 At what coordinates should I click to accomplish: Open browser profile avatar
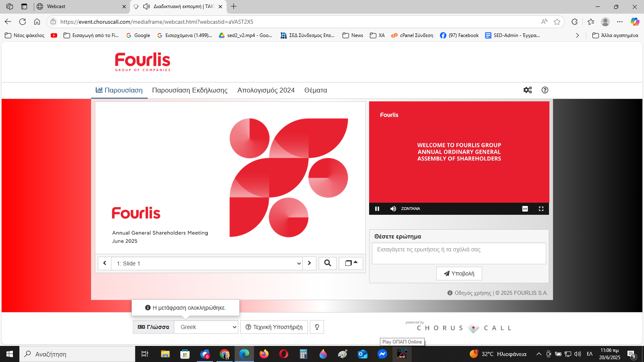(x=605, y=22)
